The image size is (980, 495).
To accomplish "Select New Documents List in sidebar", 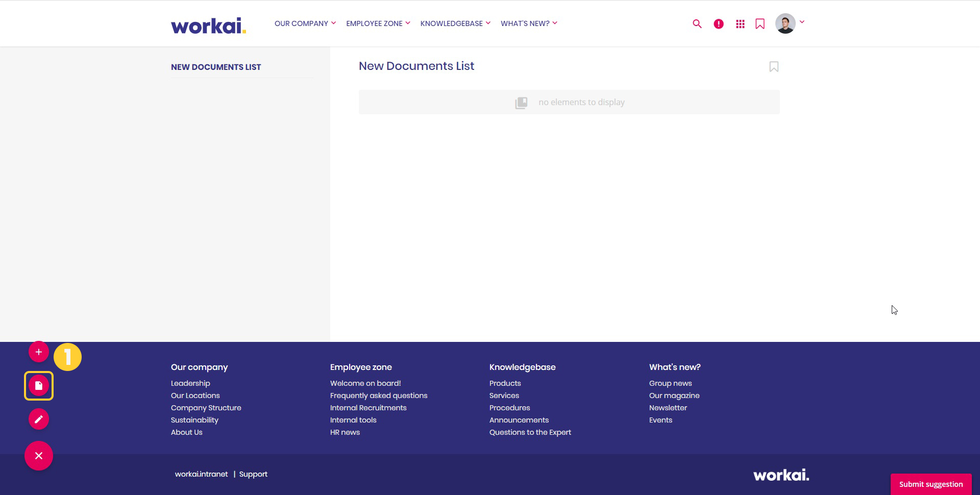I will tap(216, 67).
